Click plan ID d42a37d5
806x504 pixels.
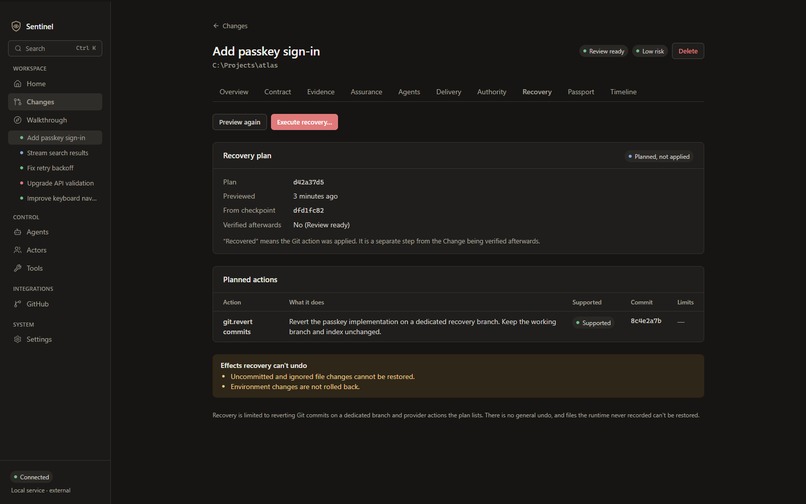(x=308, y=182)
